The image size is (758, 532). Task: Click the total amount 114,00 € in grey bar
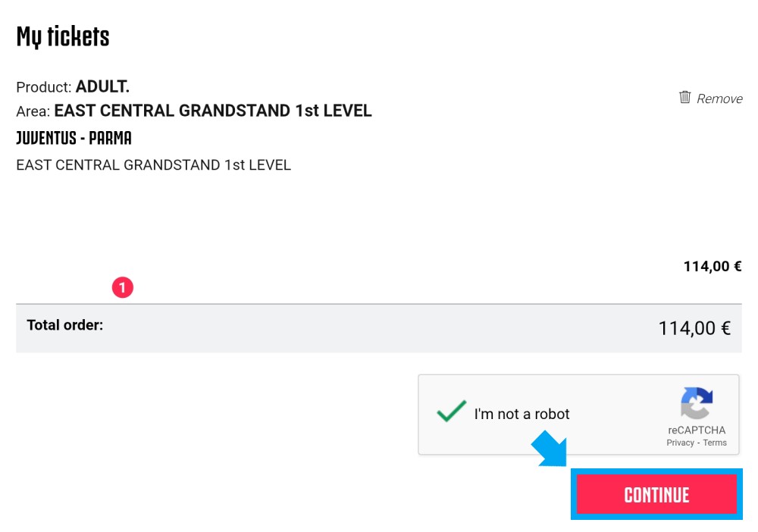[694, 329]
